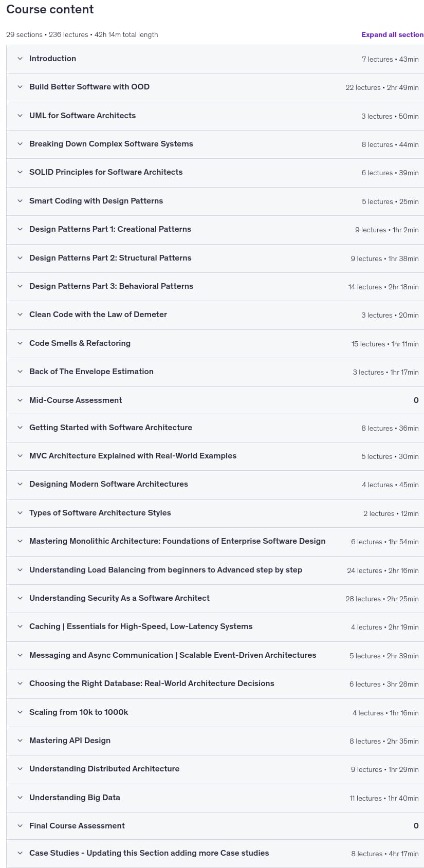
Task: Expand SOLID Principles for Software Architects
Action: point(215,173)
